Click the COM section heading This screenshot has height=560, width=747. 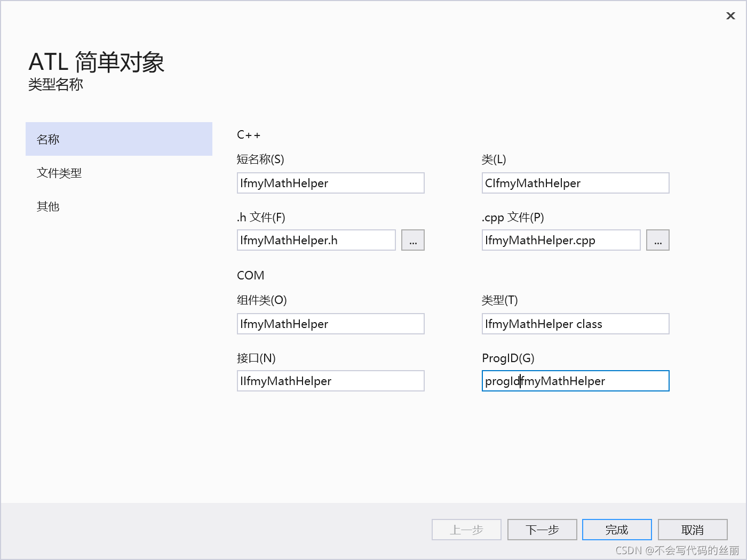tap(251, 275)
